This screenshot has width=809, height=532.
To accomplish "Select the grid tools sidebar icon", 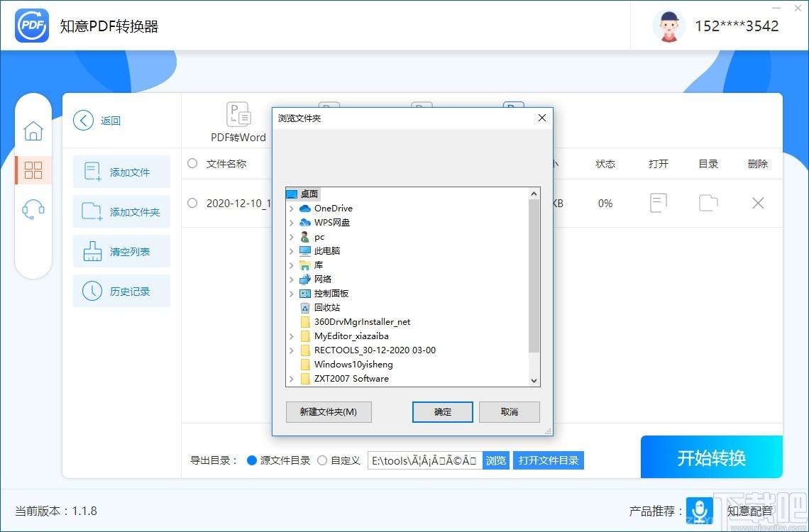I will (x=33, y=170).
